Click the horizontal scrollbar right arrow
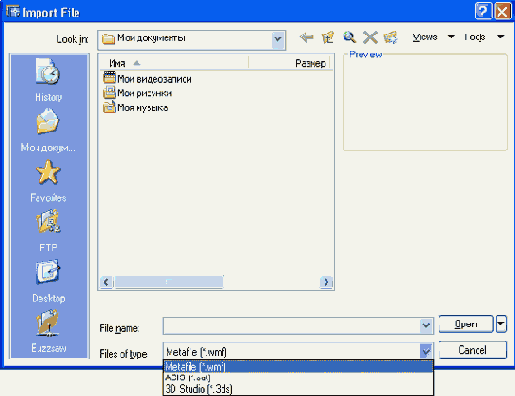515x396 pixels. pos(326,282)
